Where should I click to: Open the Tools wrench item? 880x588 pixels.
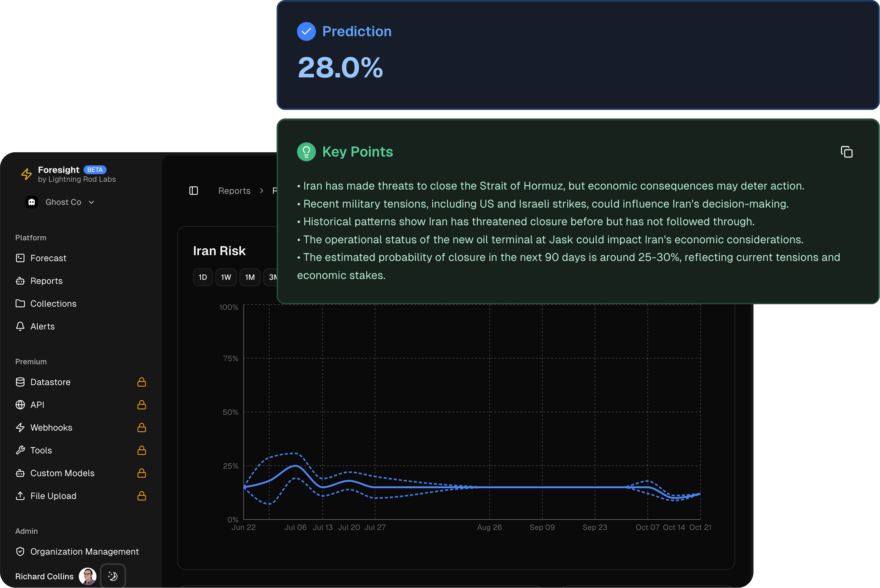pos(41,450)
